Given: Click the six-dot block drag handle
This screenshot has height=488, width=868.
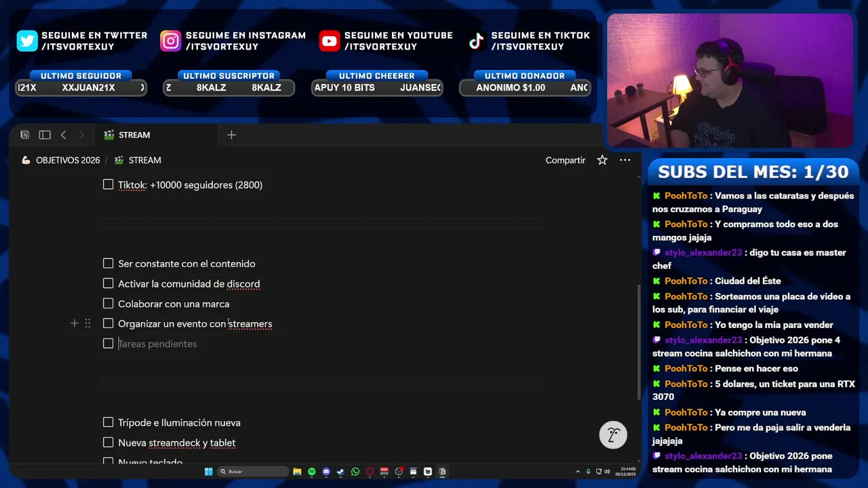Looking at the screenshot, I should coord(87,324).
